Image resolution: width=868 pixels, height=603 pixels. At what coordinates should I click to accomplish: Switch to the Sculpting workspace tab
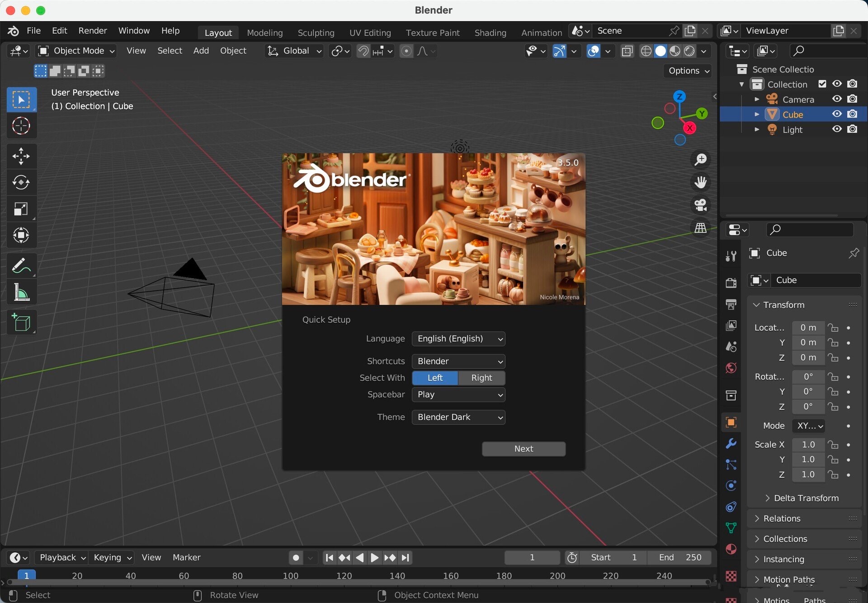316,33
